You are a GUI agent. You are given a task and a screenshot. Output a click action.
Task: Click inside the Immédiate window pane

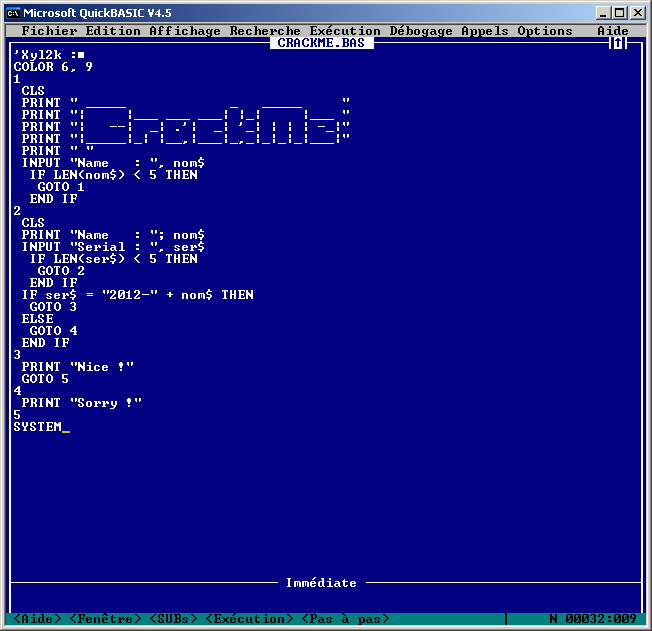(x=326, y=599)
